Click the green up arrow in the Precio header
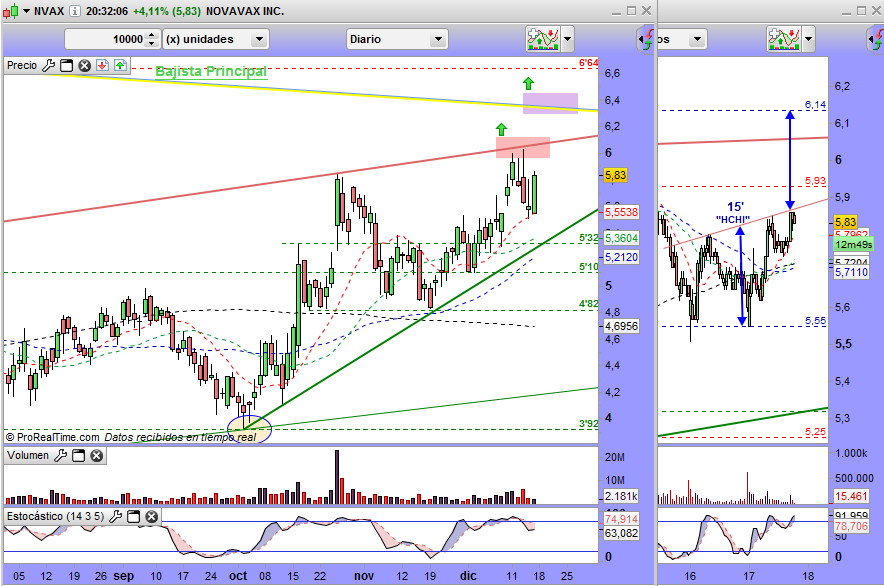The height and width of the screenshot is (586, 884). pyautogui.click(x=120, y=65)
